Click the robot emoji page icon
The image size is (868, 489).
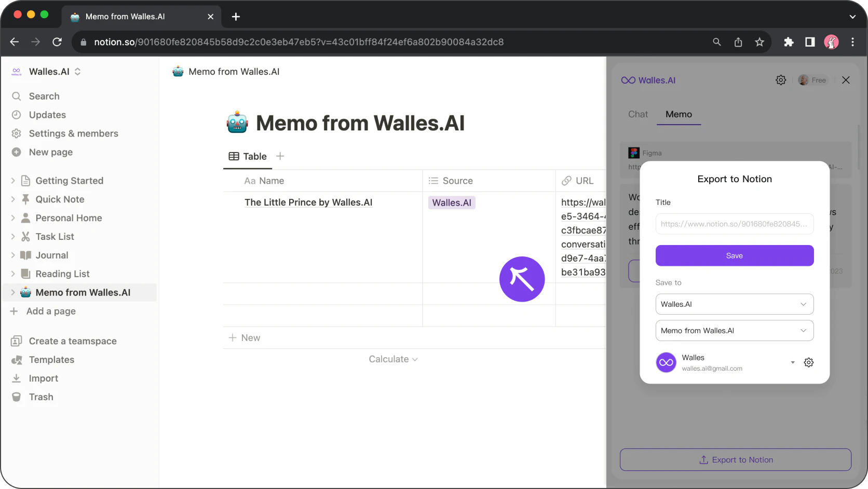click(237, 122)
